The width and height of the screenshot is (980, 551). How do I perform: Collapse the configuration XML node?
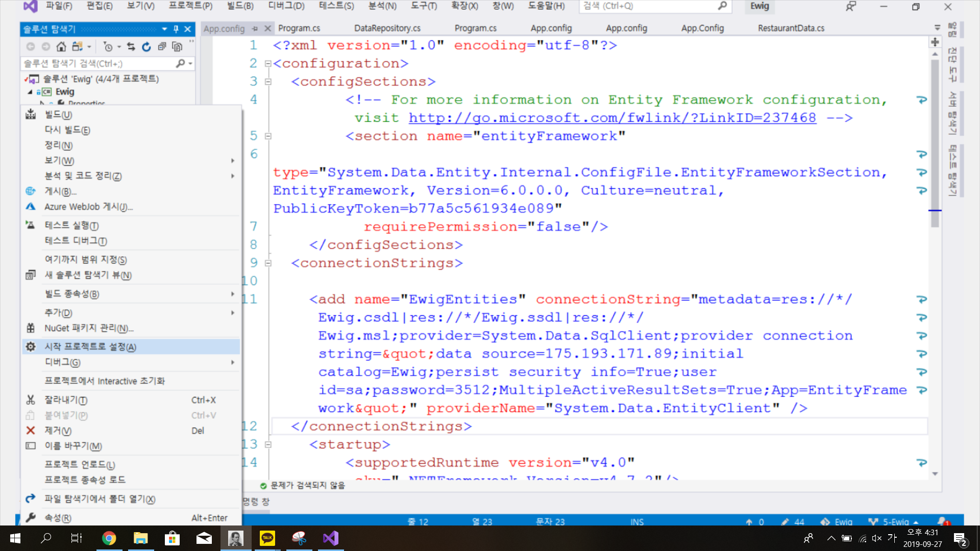tap(268, 64)
